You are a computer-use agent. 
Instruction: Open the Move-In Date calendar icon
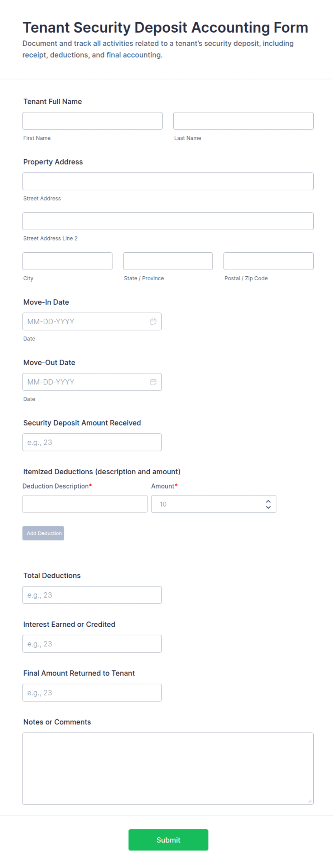click(153, 321)
